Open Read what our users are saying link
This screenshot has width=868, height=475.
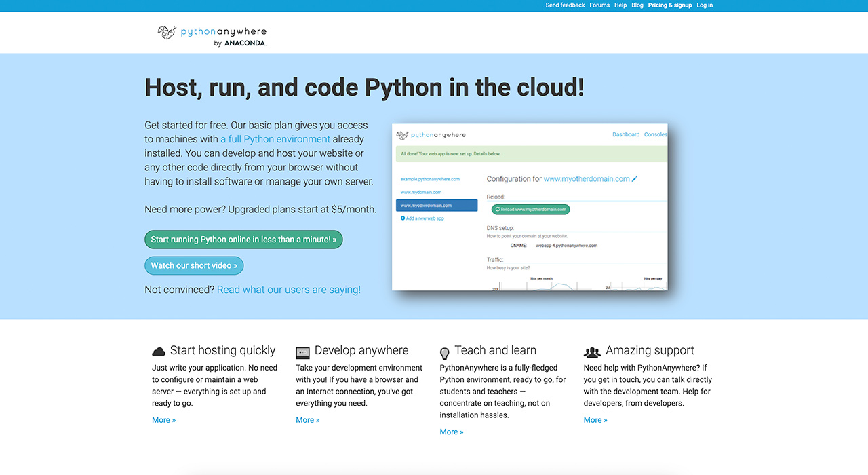pos(288,289)
